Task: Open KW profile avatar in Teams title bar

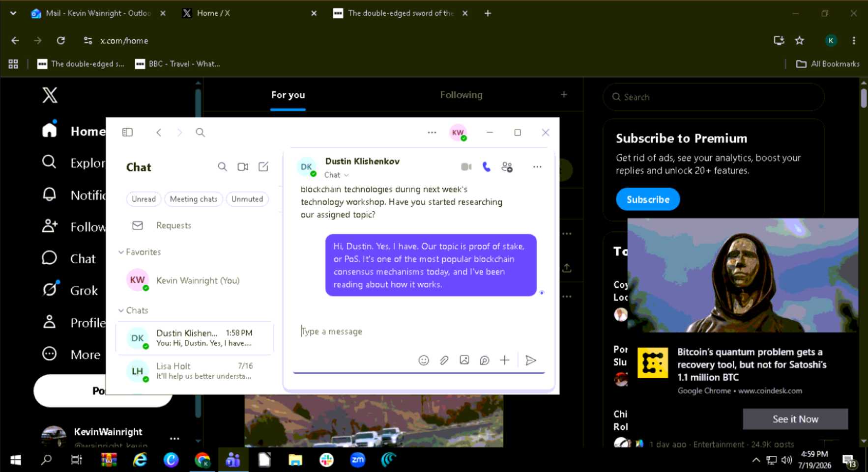Action: (458, 132)
